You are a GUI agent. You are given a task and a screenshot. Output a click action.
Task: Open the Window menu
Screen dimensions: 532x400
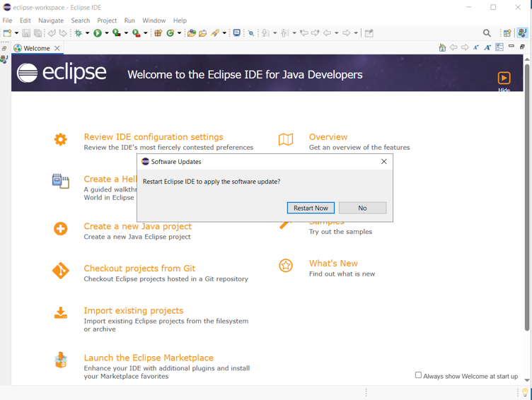(x=154, y=20)
